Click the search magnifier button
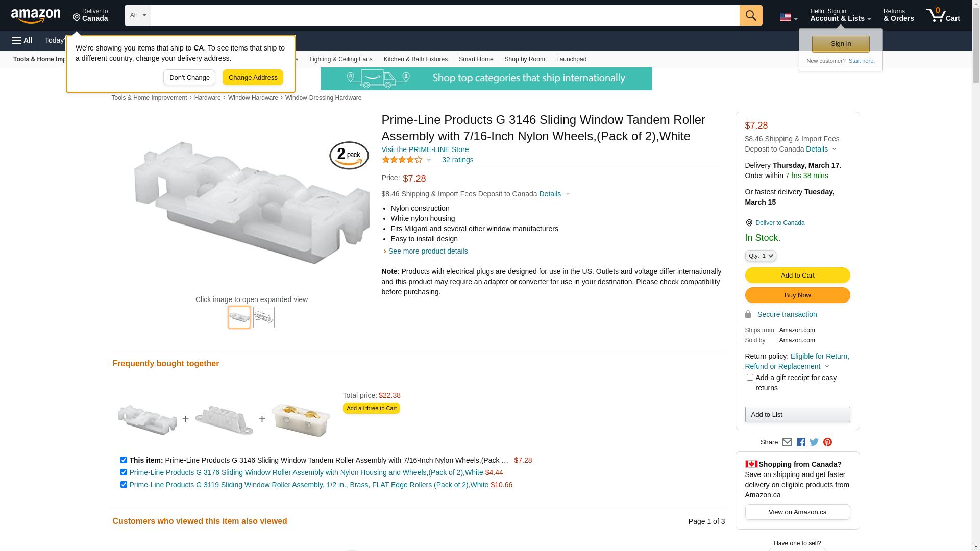Viewport: 980px width, 551px height. pyautogui.click(x=751, y=15)
